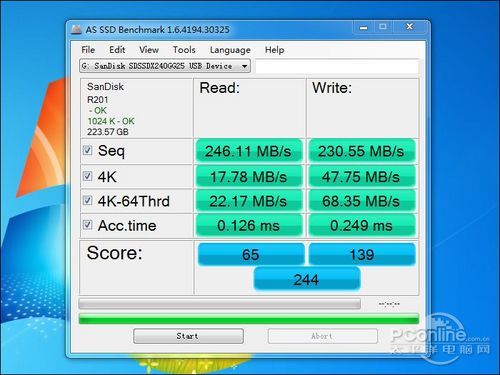The width and height of the screenshot is (500, 375).
Task: Click the 4K read 17.78 MB/s result
Action: pyautogui.click(x=248, y=177)
